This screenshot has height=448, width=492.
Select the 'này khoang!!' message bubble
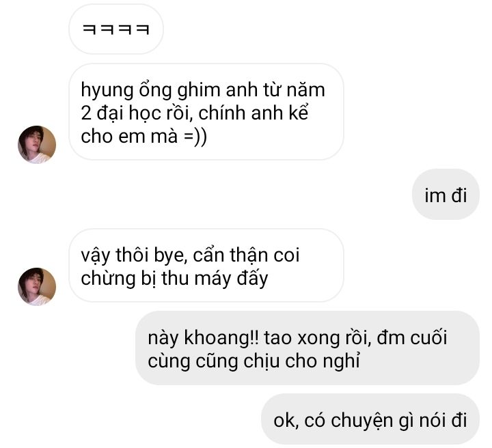307,348
